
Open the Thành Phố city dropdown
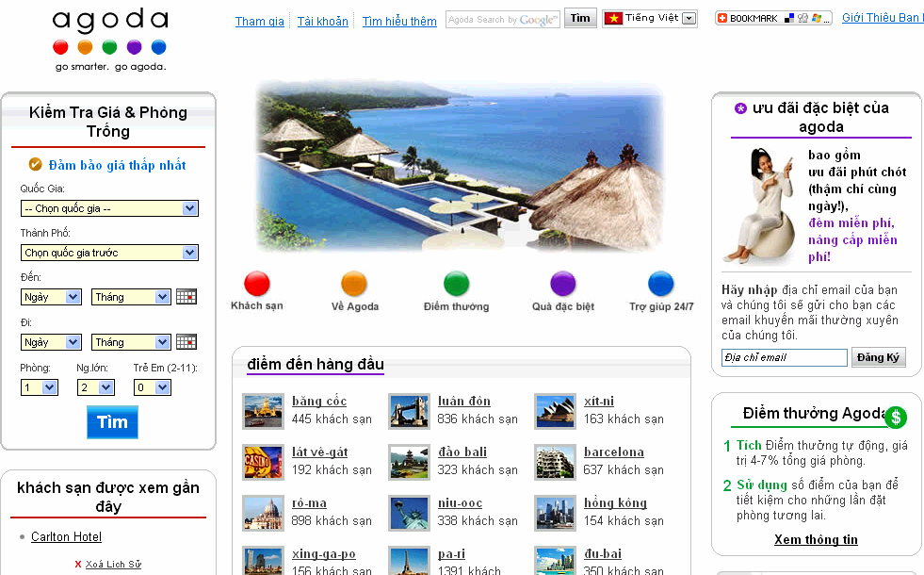(109, 253)
